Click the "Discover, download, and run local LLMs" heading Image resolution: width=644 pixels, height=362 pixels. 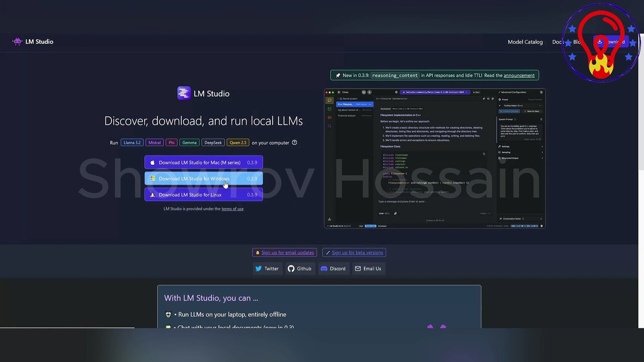coord(203,121)
